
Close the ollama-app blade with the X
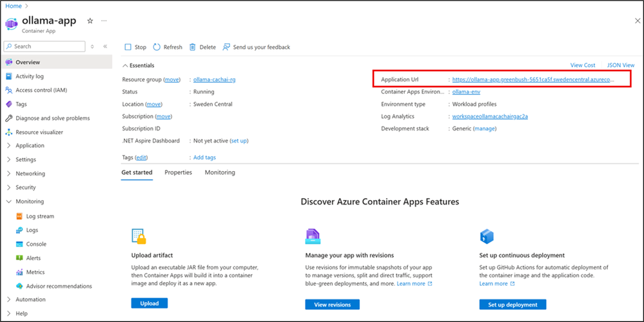(637, 21)
